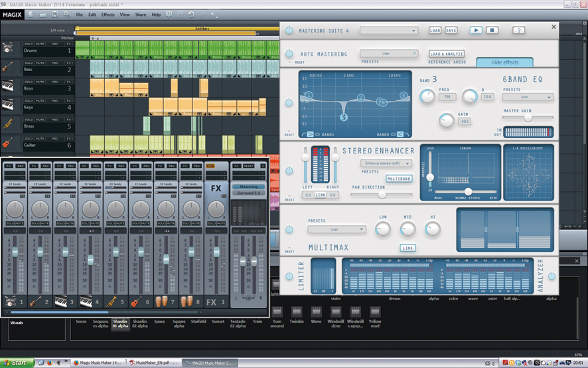
Task: Click the Twinkle visual thumbnail icon
Action: tap(297, 312)
